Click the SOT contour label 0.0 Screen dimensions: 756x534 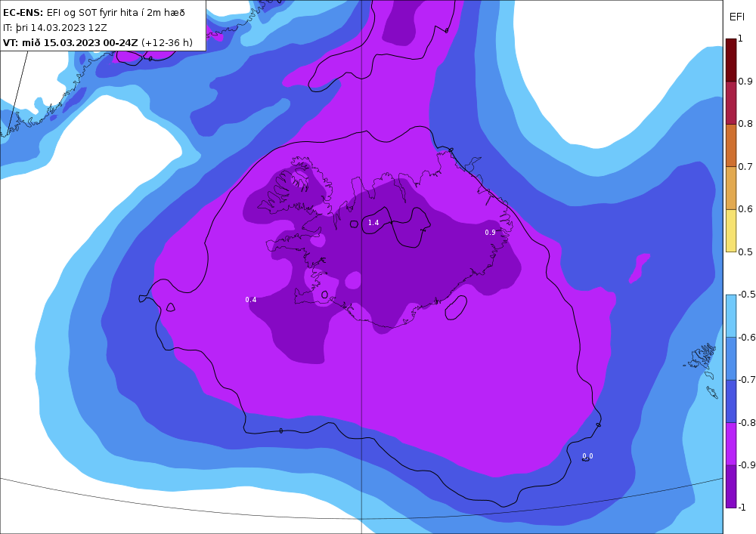(587, 456)
